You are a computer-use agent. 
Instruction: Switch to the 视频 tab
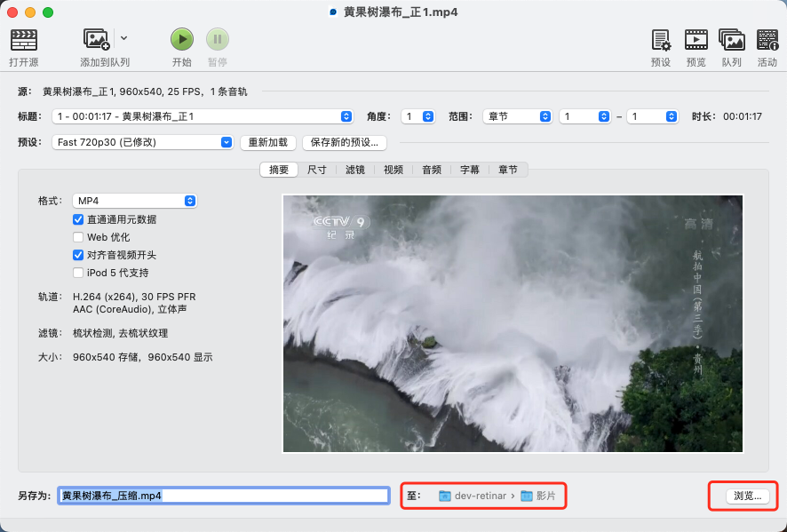[393, 170]
